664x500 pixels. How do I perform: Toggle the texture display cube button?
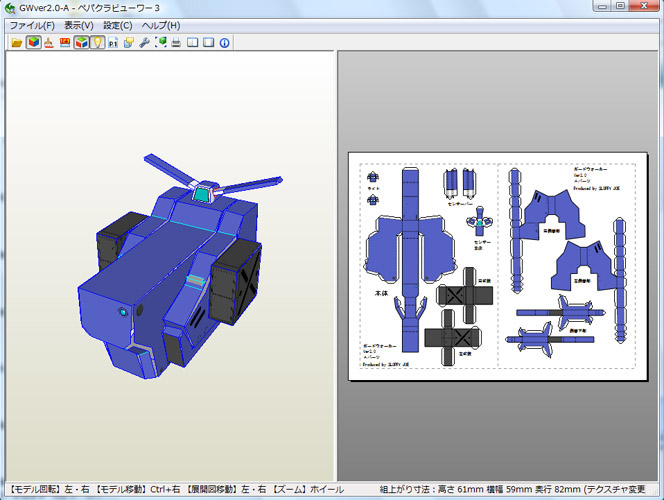tap(33, 43)
